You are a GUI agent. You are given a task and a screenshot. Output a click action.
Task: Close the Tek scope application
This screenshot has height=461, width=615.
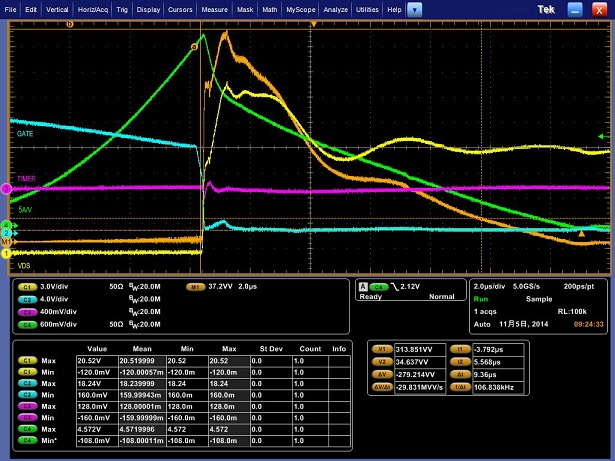(599, 10)
